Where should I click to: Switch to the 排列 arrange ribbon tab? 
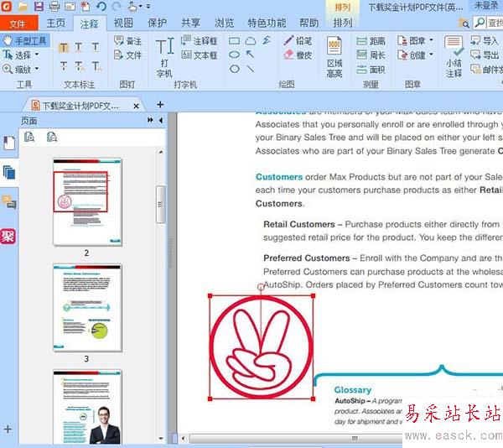pyautogui.click(x=343, y=23)
